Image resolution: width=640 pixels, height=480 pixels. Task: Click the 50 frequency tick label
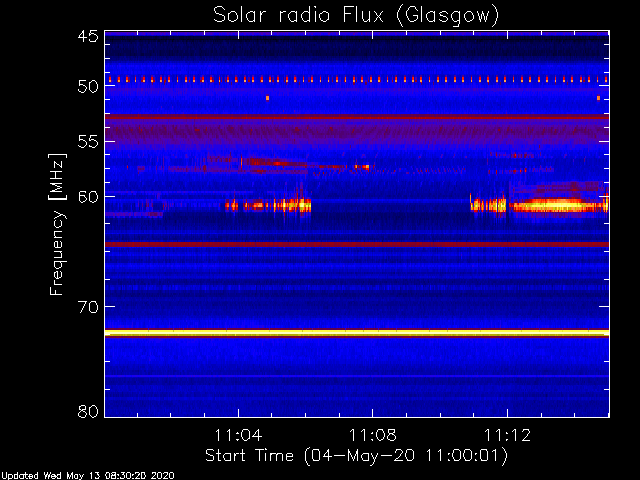pyautogui.click(x=88, y=86)
